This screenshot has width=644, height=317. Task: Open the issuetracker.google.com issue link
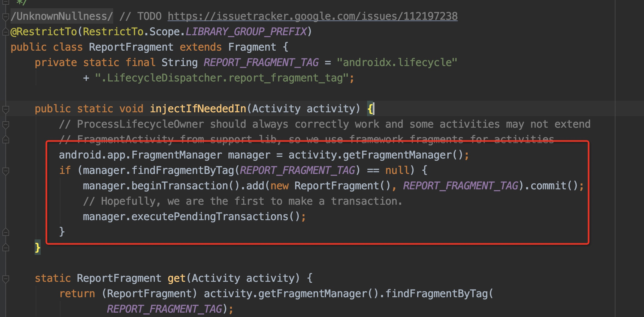point(312,16)
